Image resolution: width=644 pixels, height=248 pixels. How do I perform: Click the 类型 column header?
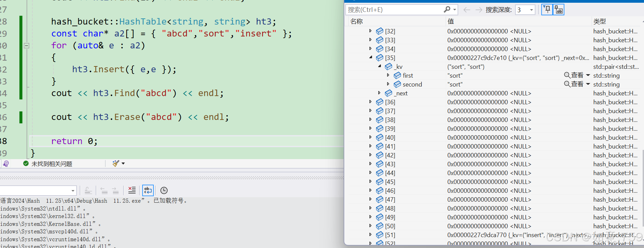[599, 21]
